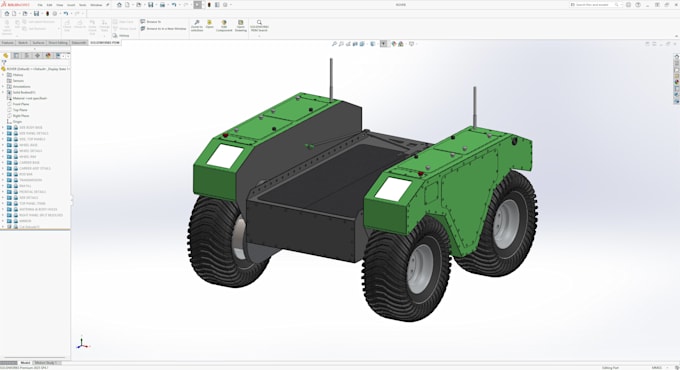
Task: Click the Print icon in the title bar
Action: click(x=162, y=5)
